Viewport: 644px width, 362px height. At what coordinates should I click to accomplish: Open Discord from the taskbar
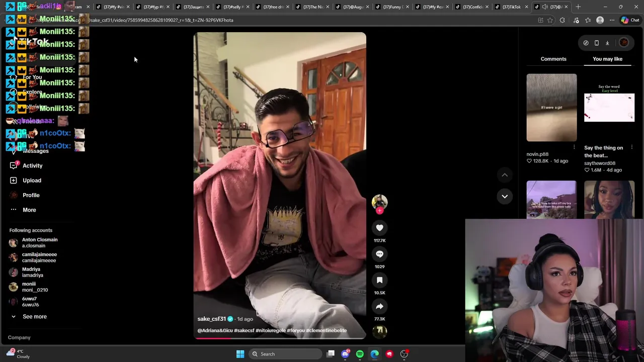point(345,354)
